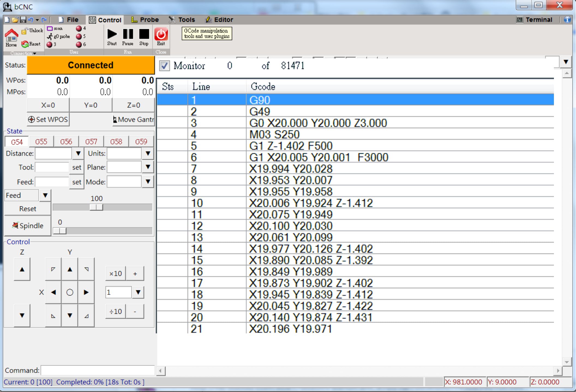Click set next to the Tool field

(77, 167)
